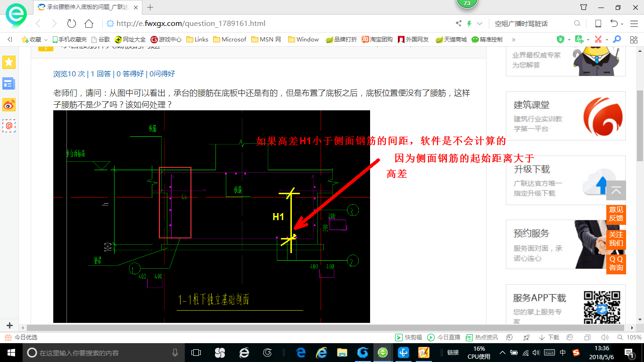Open the 网址大全 bookmark
The image size is (644, 362).
(131, 40)
